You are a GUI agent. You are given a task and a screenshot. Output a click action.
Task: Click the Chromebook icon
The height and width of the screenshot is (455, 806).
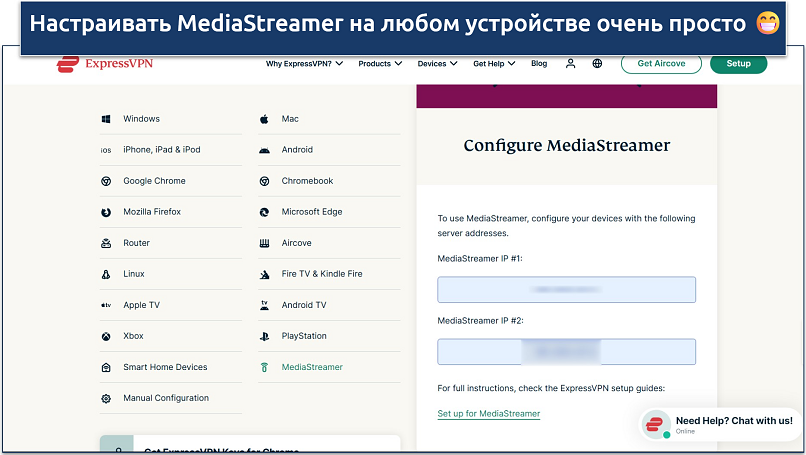pos(264,181)
